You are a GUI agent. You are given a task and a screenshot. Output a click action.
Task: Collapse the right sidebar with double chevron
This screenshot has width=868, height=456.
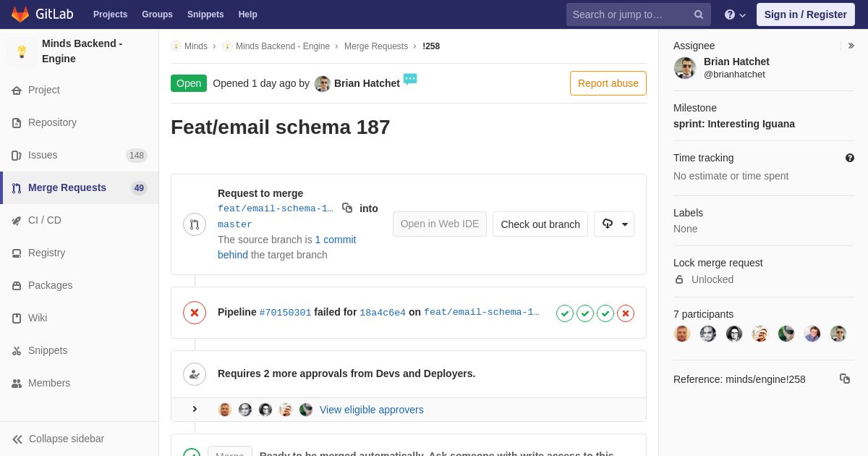coord(851,46)
